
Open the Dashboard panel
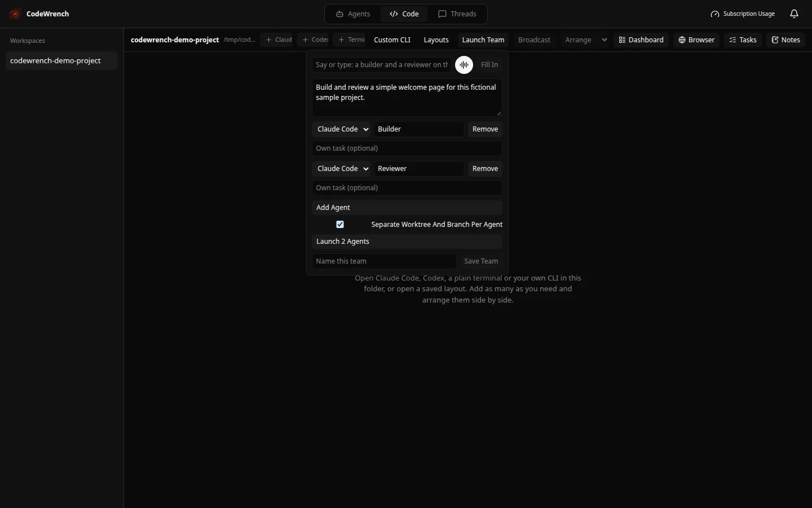point(641,40)
